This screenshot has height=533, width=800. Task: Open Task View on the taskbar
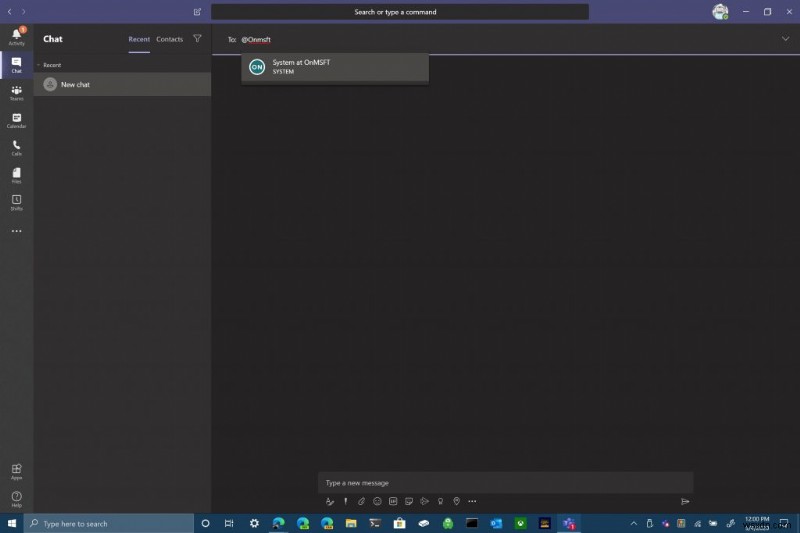229,523
